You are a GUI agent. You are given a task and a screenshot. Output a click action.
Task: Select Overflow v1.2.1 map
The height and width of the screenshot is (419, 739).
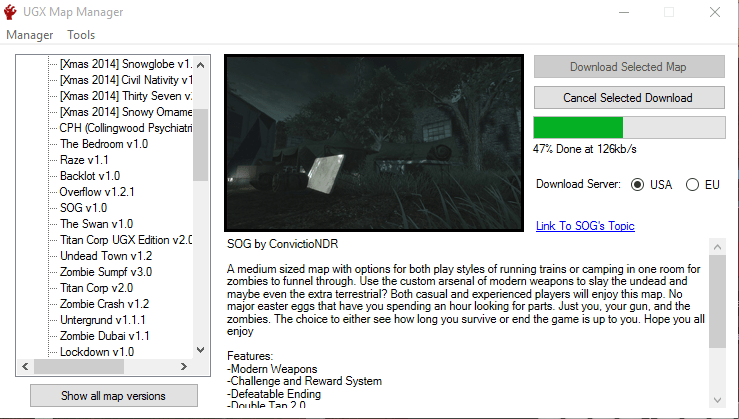coord(97,192)
